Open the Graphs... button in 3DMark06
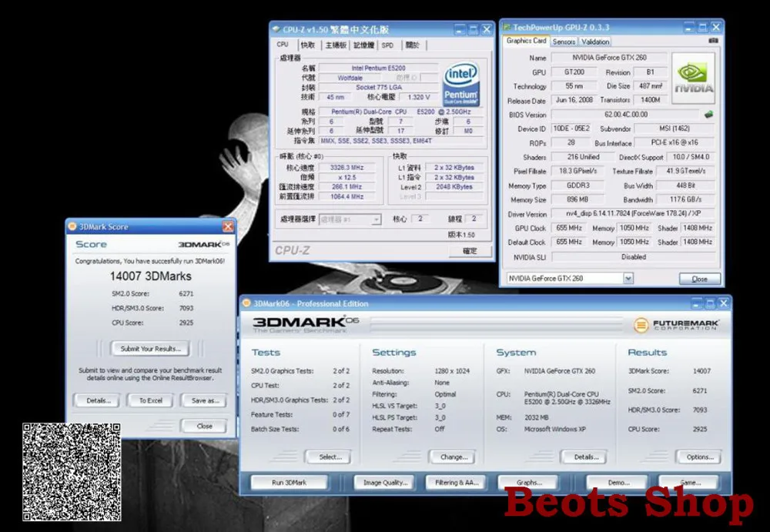Viewport: 770px width, 532px height. click(528, 483)
